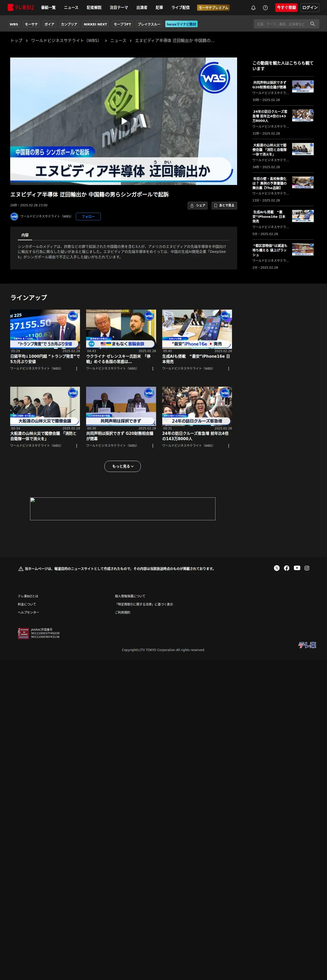Viewport: 327px width, 980px height.
Task: Open options menu for ウクライナ ゼレンスキー card
Action: pyautogui.click(x=153, y=369)
